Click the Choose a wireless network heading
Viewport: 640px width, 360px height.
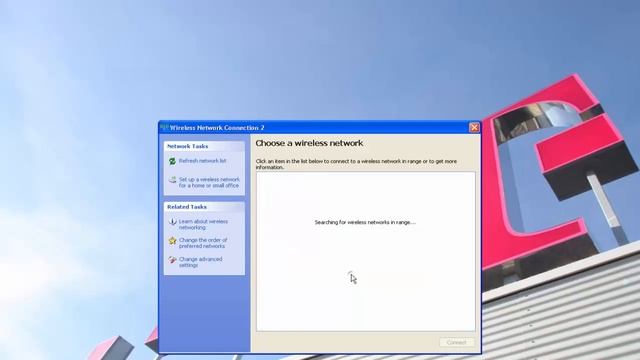[309, 143]
